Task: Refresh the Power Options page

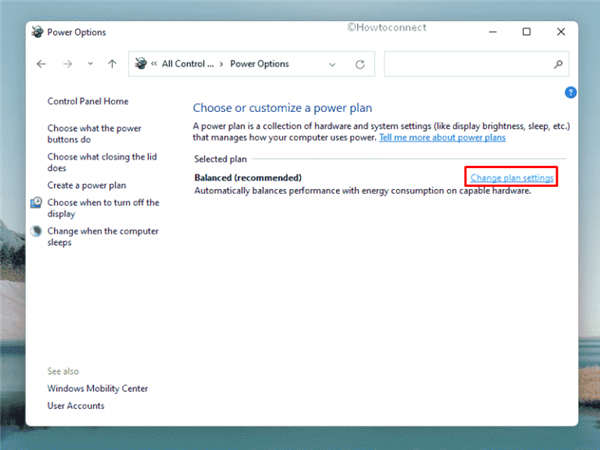Action: coord(360,64)
